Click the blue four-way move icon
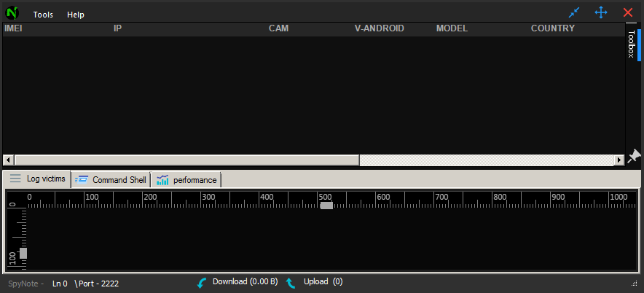This screenshot has width=644, height=293. click(x=601, y=12)
